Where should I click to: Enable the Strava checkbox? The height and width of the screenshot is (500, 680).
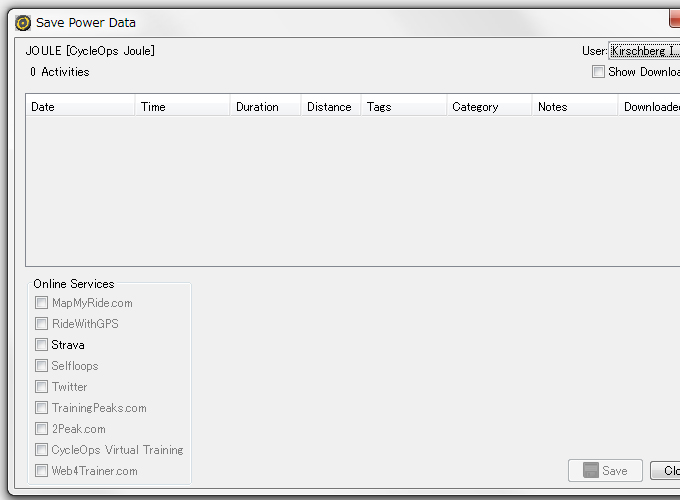(x=41, y=345)
